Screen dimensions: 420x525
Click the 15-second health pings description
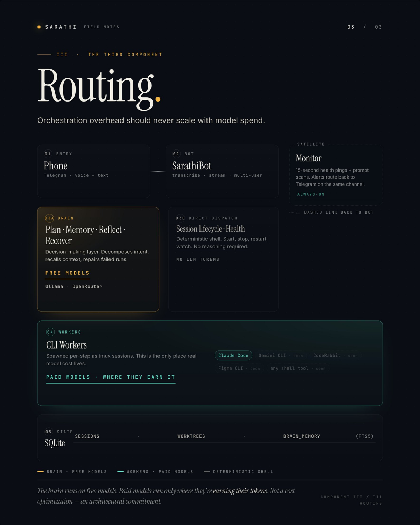click(332, 177)
